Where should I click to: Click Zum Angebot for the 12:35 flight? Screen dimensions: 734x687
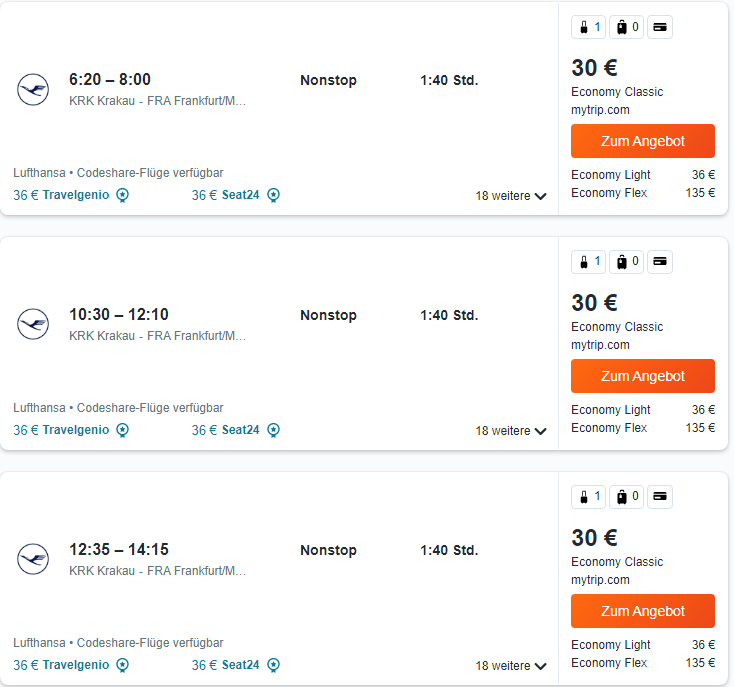pos(643,611)
